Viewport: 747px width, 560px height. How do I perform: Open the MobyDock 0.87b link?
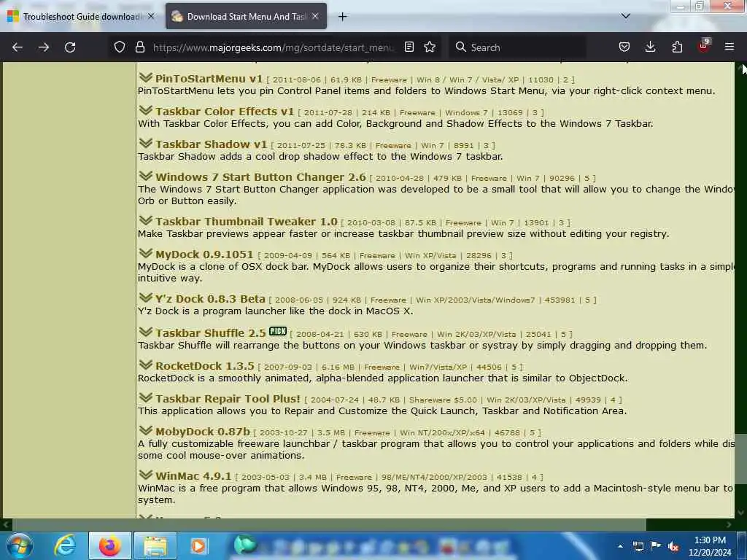tap(203, 432)
